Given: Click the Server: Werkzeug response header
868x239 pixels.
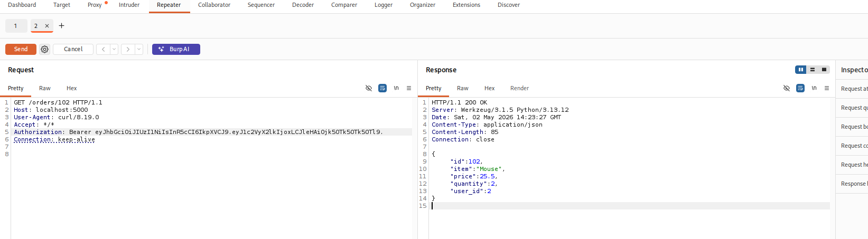Looking at the screenshot, I should click(x=500, y=110).
